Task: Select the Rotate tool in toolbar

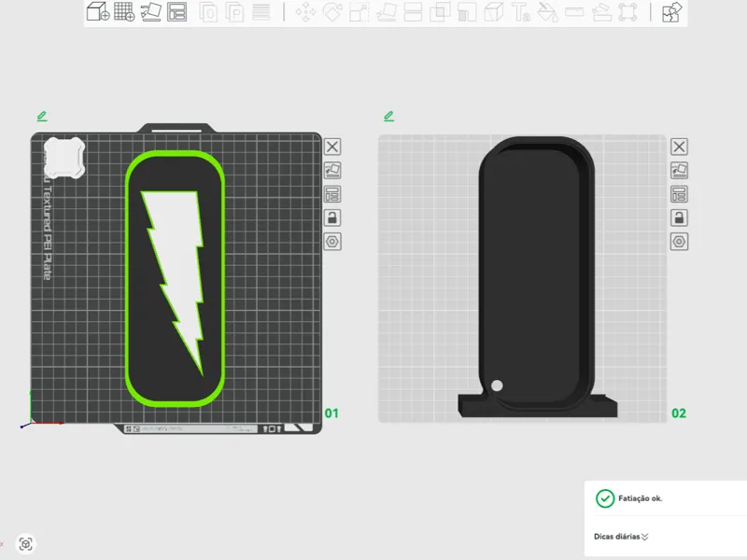Action: pyautogui.click(x=332, y=12)
